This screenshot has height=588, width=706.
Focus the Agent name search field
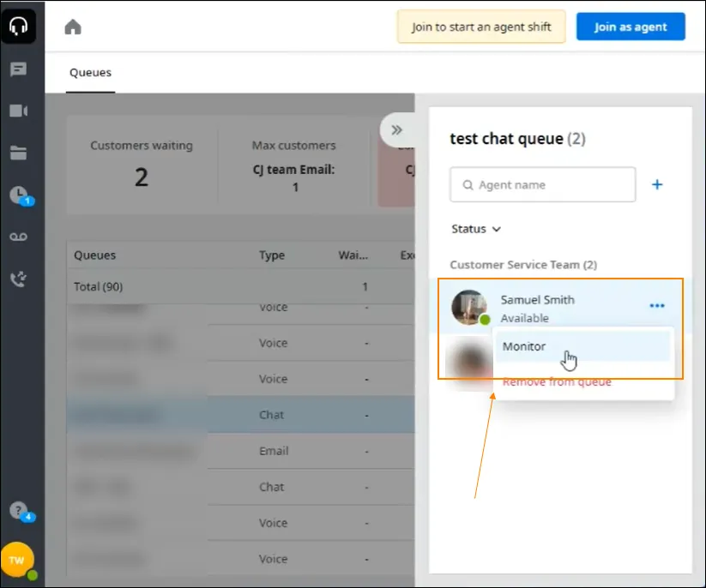542,184
